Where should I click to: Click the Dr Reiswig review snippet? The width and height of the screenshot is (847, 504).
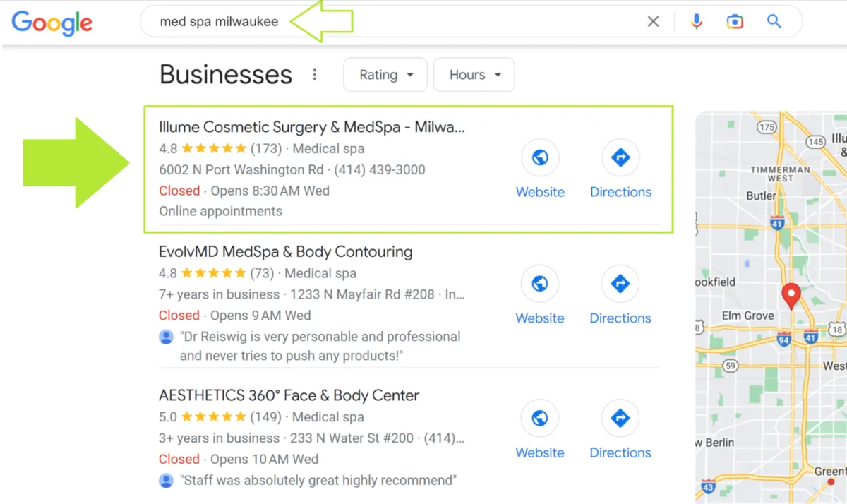tap(320, 346)
